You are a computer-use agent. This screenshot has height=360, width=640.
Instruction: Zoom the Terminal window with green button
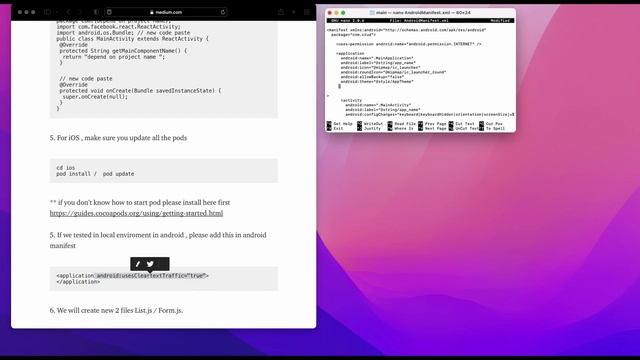tap(343, 13)
